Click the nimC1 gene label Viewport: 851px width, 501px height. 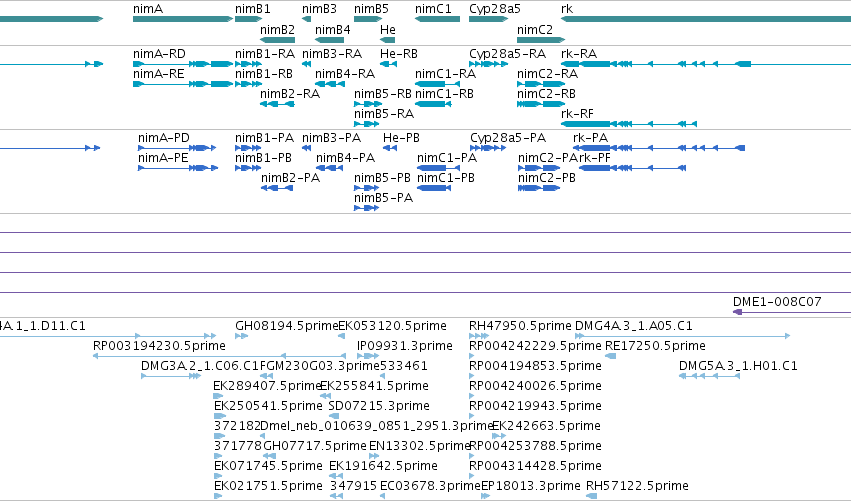[433, 9]
